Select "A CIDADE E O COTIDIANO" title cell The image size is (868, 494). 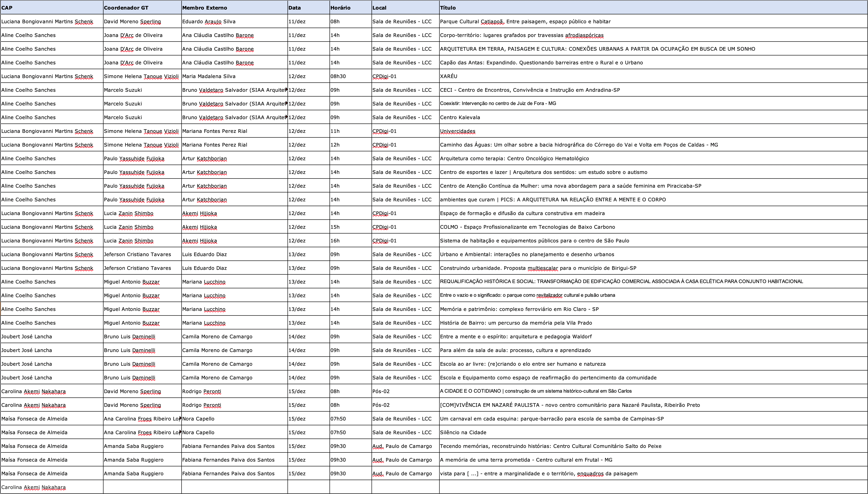point(653,391)
